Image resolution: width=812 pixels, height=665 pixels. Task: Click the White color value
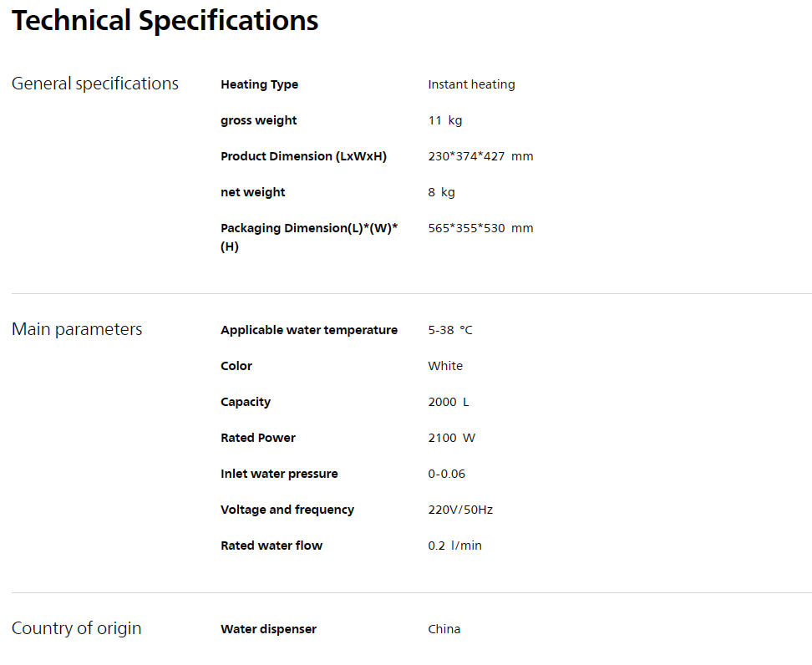tap(445, 366)
